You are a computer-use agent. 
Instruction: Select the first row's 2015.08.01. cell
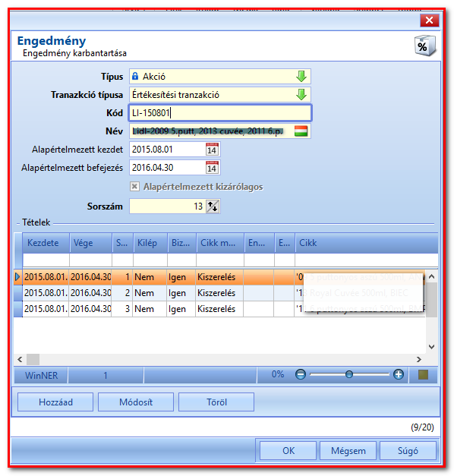pos(46,277)
